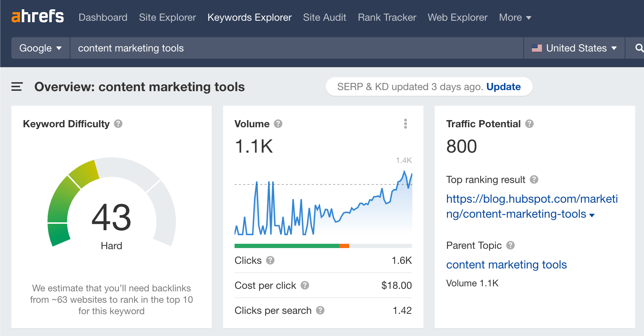Click the Clicks per search help icon
This screenshot has width=644, height=336.
[x=320, y=310]
